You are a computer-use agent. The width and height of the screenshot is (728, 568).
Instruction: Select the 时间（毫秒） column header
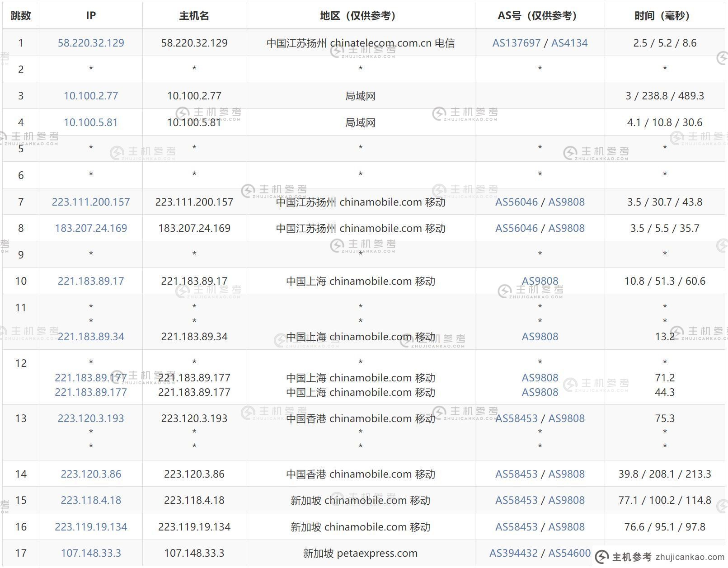665,15
